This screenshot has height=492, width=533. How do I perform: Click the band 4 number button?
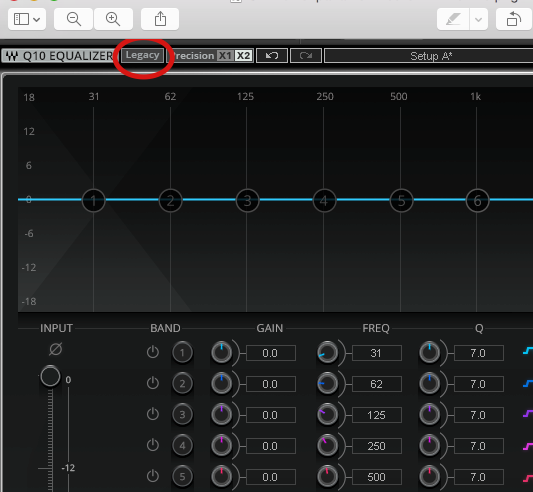pyautogui.click(x=183, y=445)
